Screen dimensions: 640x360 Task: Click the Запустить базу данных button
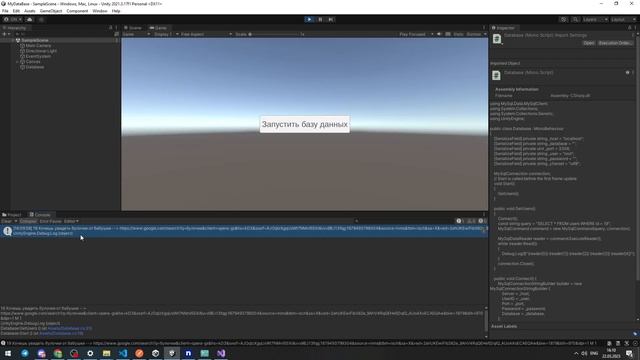click(x=304, y=124)
